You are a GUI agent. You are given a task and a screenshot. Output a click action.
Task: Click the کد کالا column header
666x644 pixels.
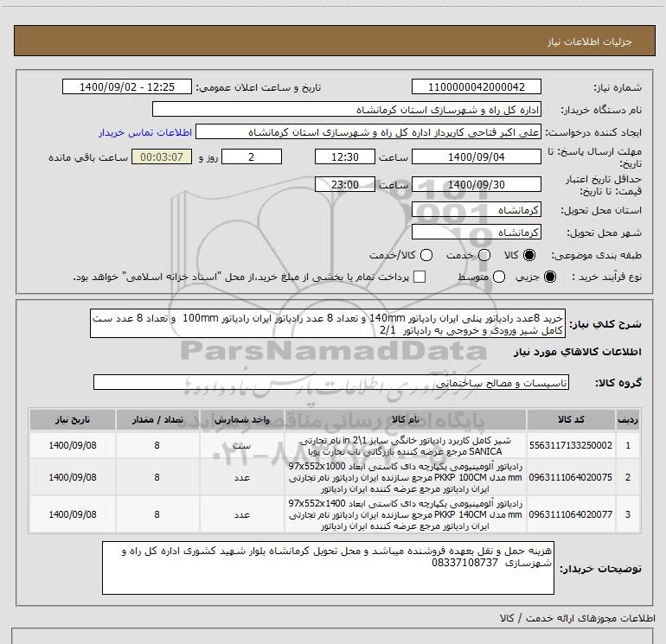pyautogui.click(x=571, y=419)
